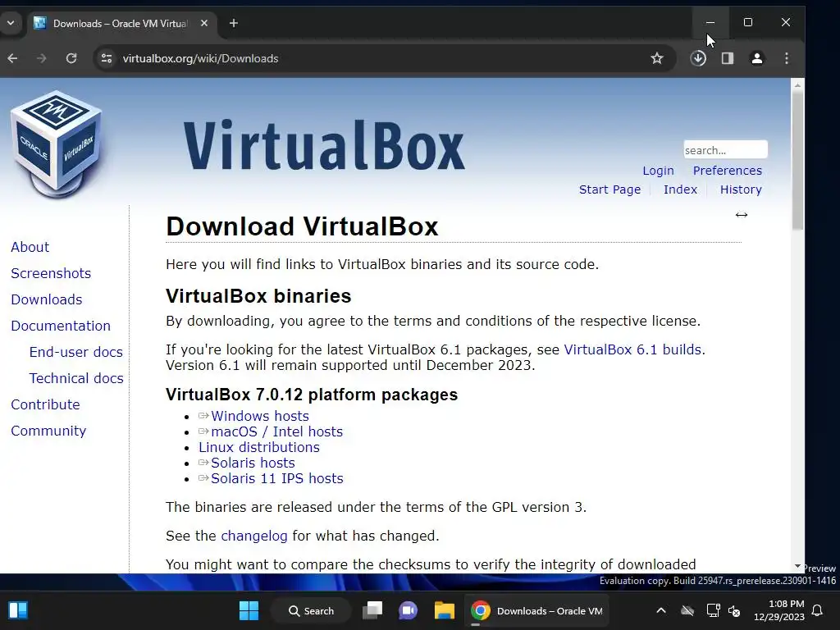Follow the VirtualBox 6.1 builds link
The height and width of the screenshot is (630, 840).
pyautogui.click(x=632, y=349)
